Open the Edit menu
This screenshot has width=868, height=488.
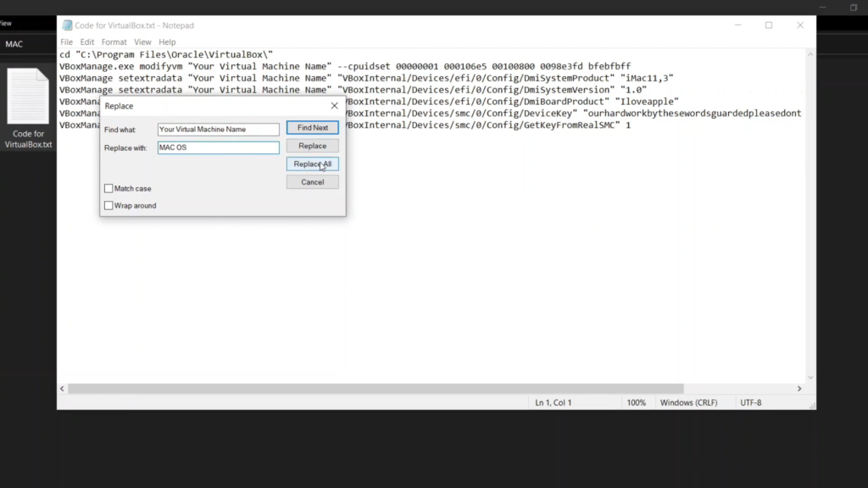(87, 42)
